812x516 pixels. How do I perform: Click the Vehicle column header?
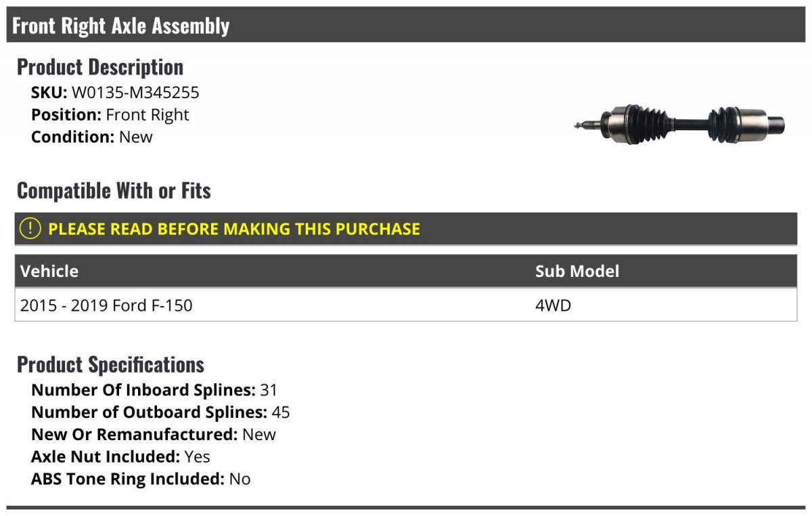49,272
